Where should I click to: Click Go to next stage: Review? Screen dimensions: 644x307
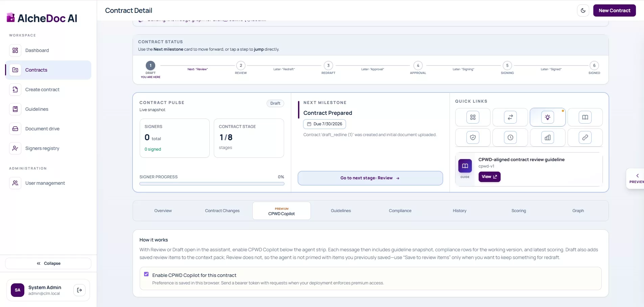click(370, 178)
